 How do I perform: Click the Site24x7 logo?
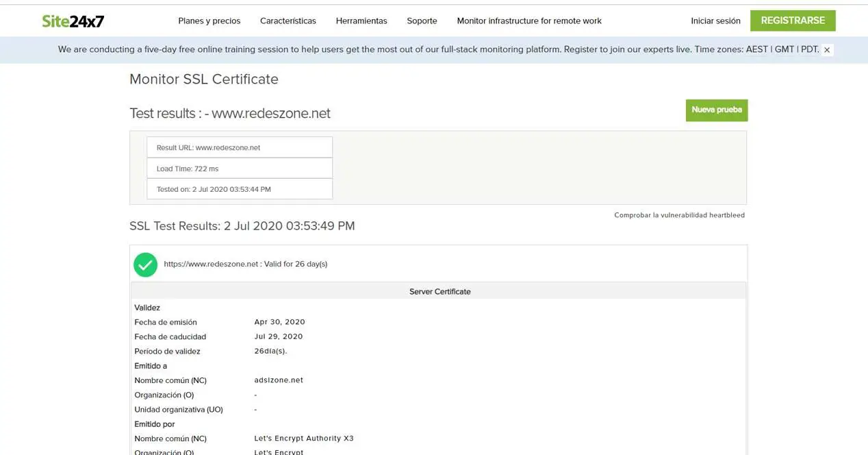[73, 21]
